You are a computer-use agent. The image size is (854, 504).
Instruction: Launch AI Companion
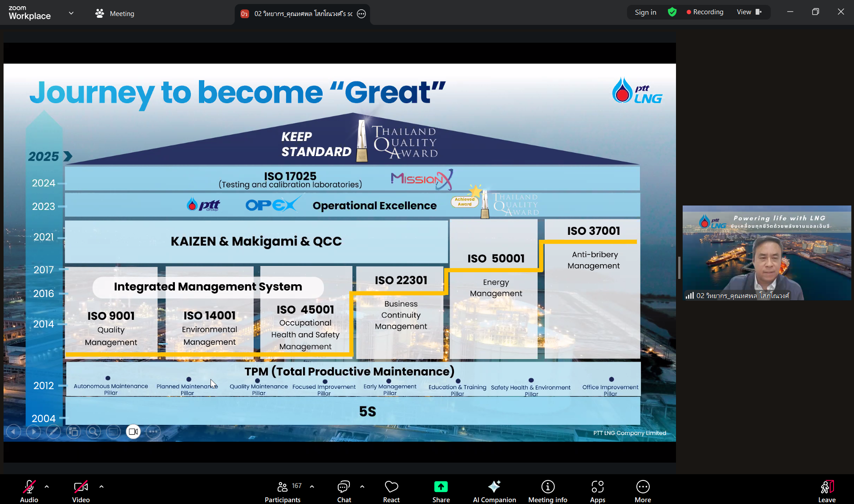494,491
